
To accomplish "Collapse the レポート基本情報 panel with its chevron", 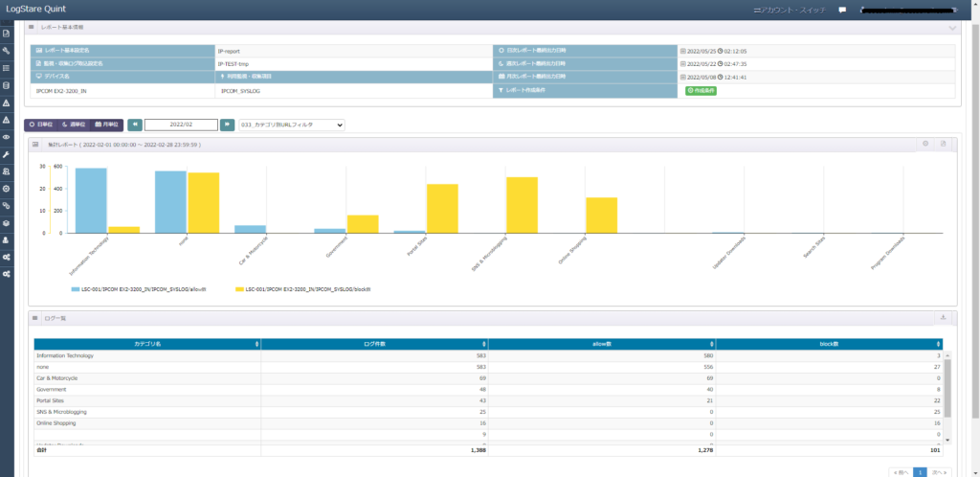I will [952, 28].
